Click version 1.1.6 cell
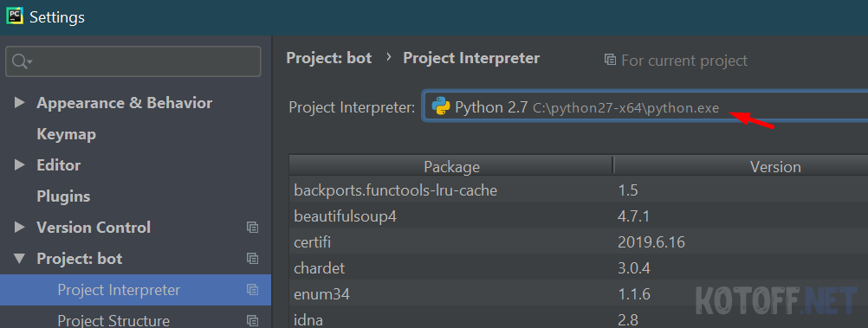868x328 pixels. tap(634, 294)
